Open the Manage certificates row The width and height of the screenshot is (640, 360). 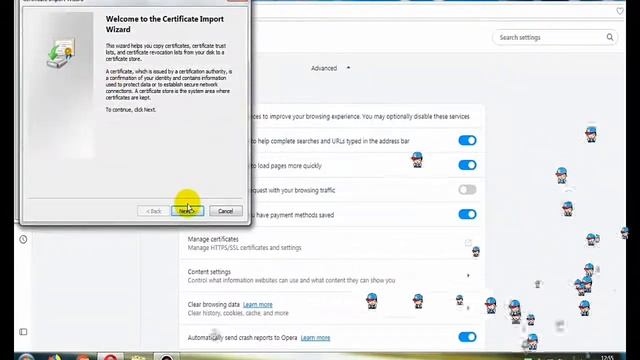pyautogui.click(x=332, y=243)
